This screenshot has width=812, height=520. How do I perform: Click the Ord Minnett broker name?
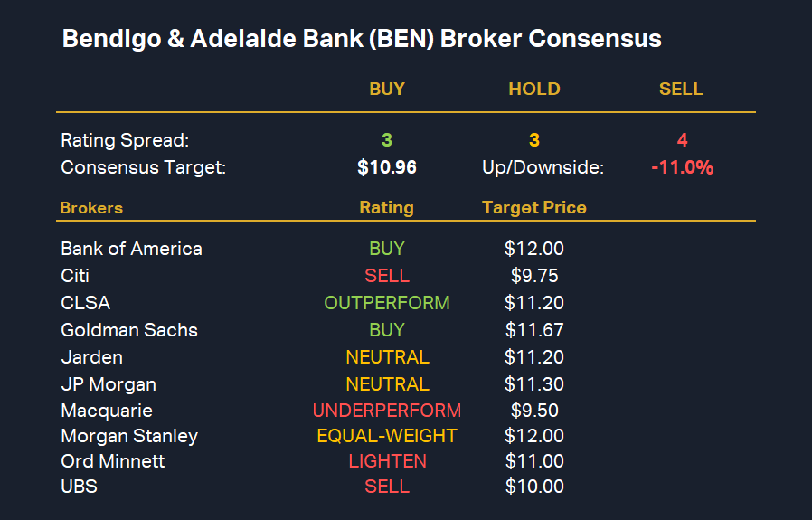[111, 461]
